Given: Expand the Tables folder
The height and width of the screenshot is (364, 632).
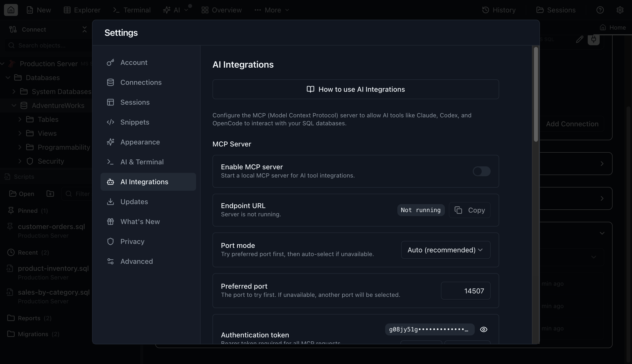Looking at the screenshot, I should pos(20,119).
